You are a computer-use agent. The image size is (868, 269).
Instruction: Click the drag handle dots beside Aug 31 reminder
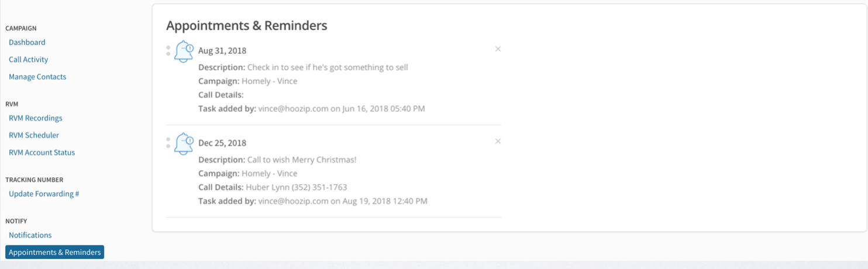click(x=168, y=51)
